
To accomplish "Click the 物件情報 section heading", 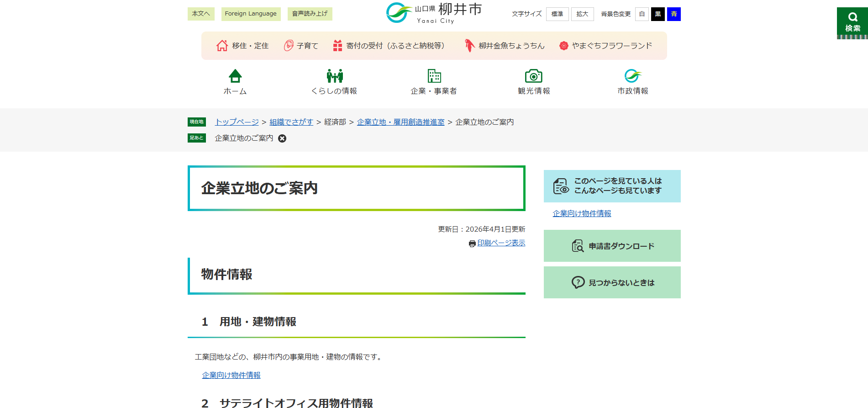I will pos(227,274).
